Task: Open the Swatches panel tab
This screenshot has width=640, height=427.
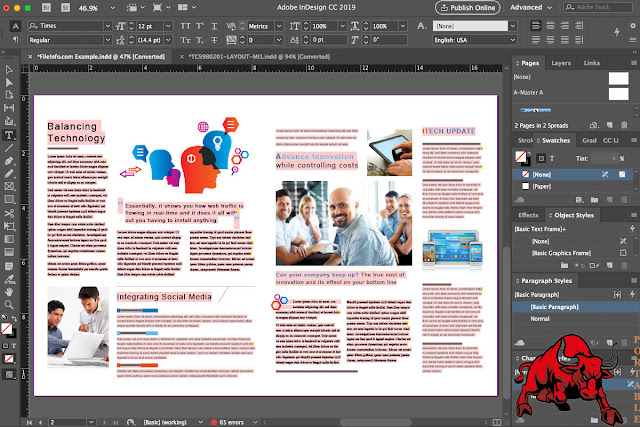Action: (556, 140)
